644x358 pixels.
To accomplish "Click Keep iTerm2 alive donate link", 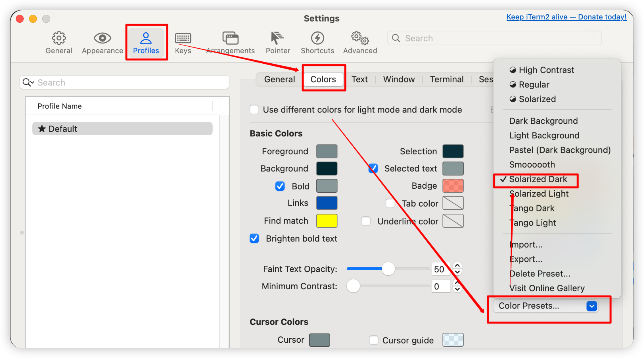I will click(566, 17).
